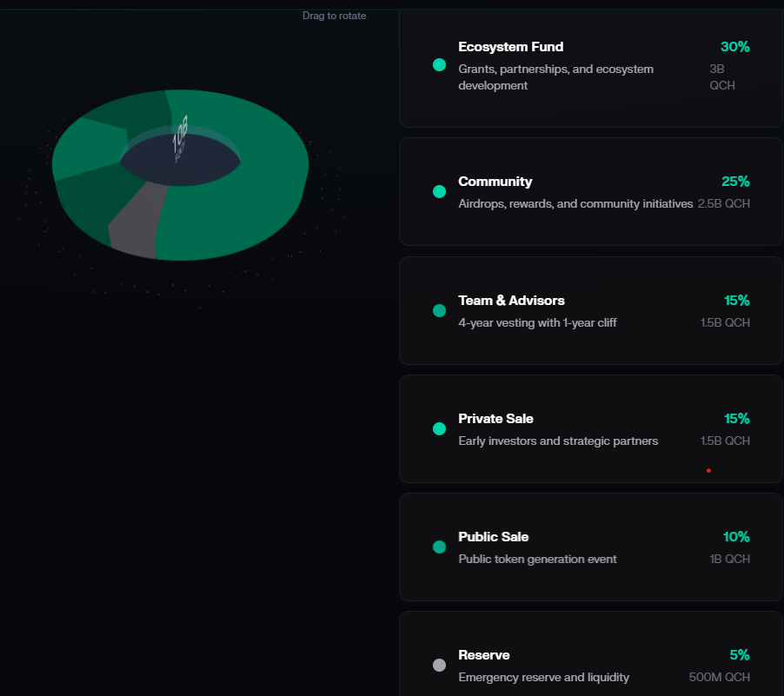784x696 pixels.
Task: Click the dark center of the donut chart
Action: (181, 161)
